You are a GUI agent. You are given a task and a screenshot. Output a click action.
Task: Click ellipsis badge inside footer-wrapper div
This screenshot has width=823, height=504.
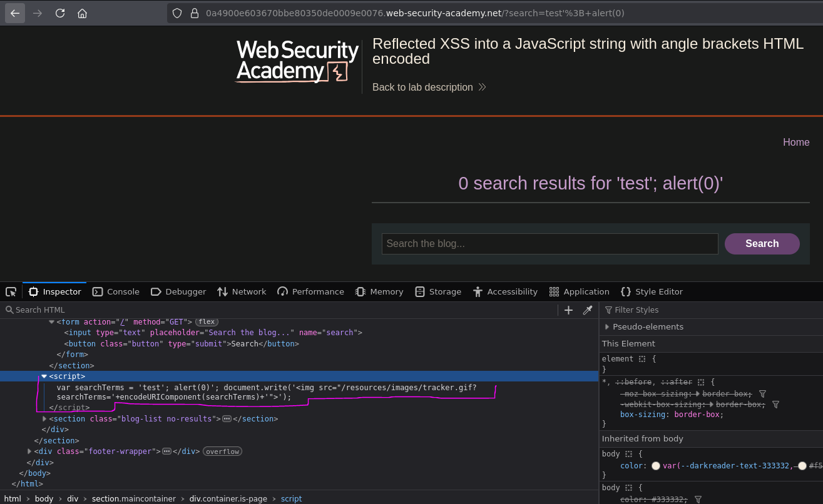[166, 451]
